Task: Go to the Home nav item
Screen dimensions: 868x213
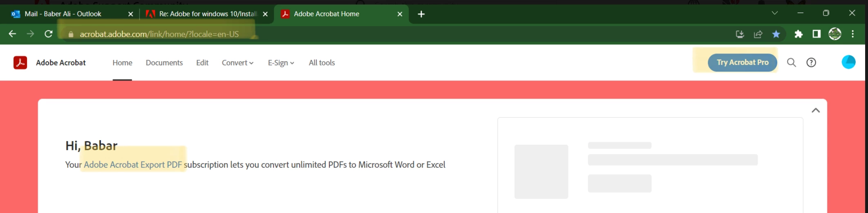Action: (x=122, y=63)
